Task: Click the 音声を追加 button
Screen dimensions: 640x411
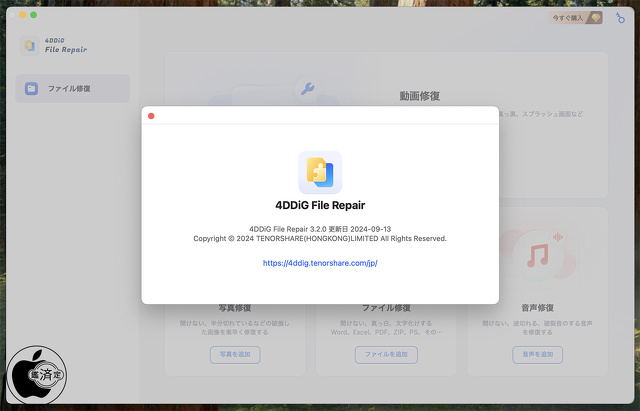Action: 538,354
